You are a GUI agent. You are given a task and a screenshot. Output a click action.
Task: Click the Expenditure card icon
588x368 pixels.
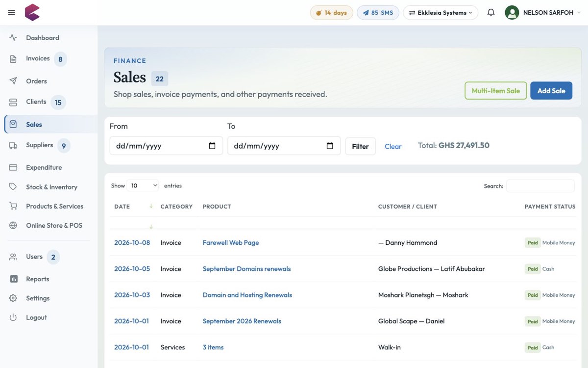(13, 167)
